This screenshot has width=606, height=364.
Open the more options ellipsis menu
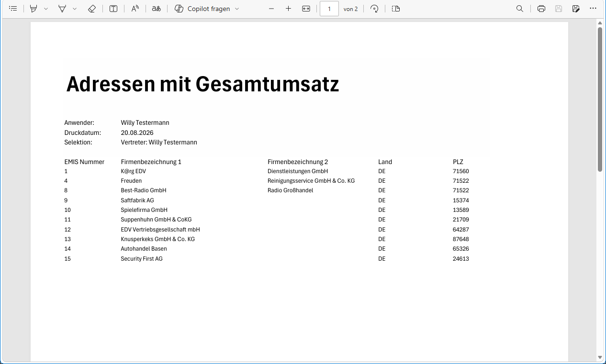click(593, 9)
